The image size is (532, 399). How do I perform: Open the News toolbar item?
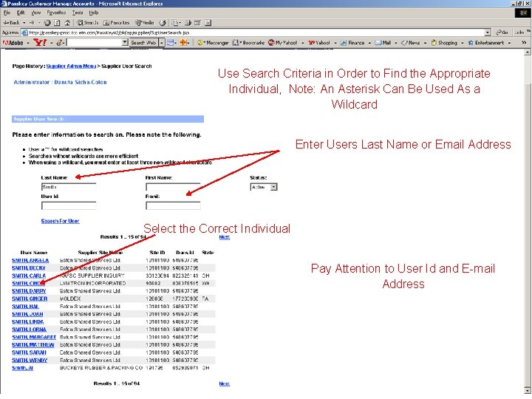pos(411,43)
